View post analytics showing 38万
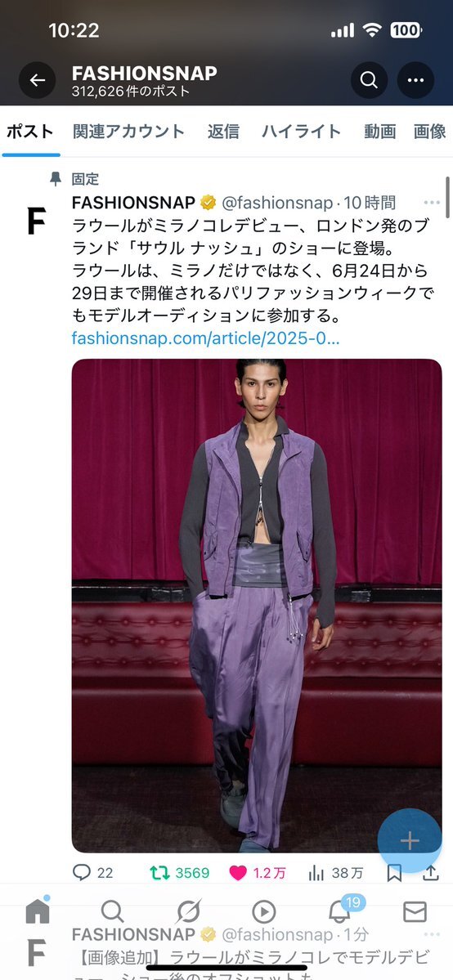The width and height of the screenshot is (453, 980). [335, 872]
